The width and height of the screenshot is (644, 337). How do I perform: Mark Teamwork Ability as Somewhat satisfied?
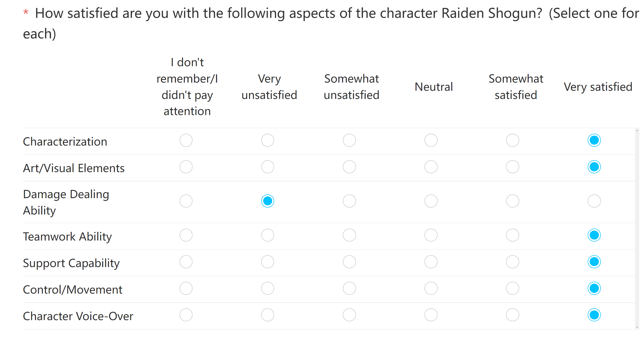click(513, 235)
